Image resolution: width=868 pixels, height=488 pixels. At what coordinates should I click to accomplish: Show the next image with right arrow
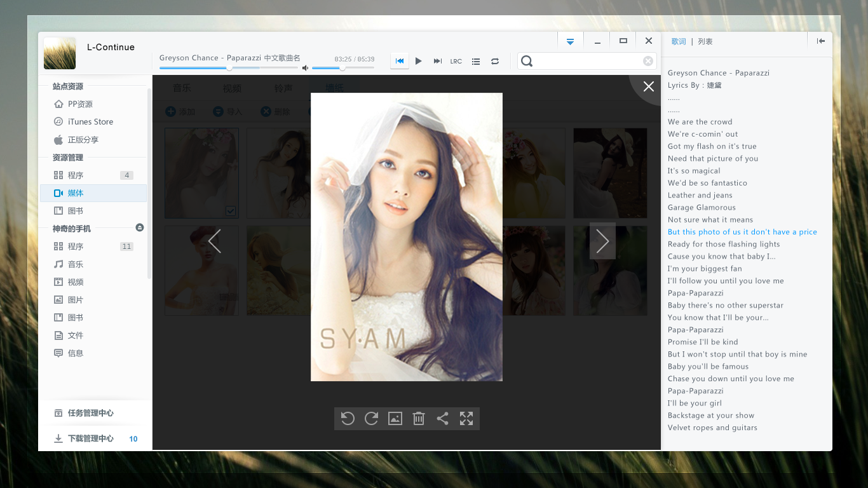click(x=602, y=241)
